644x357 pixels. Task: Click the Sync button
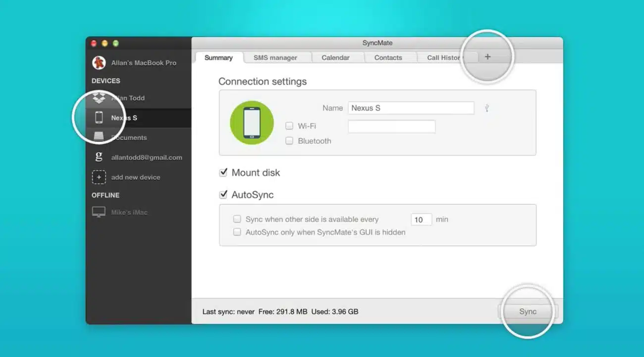528,311
